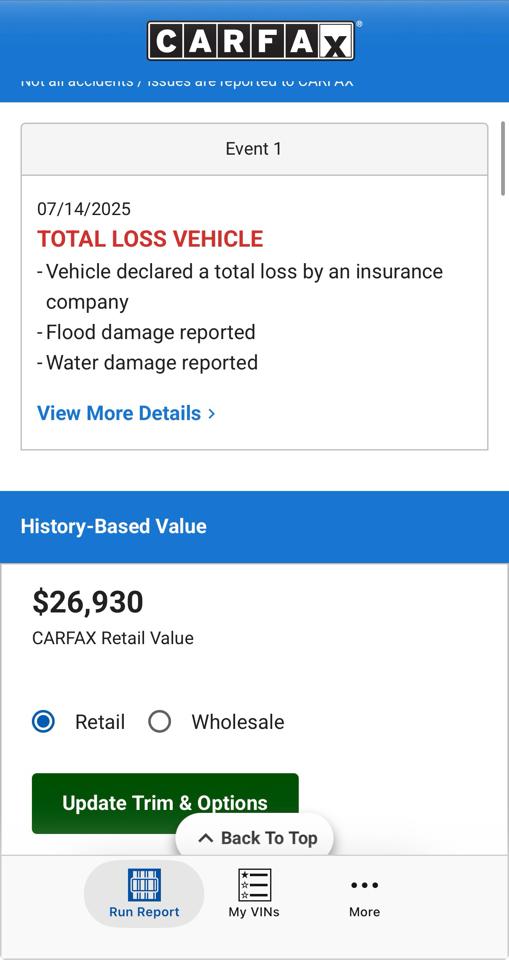
Task: Choose the Wholesale label option
Action: click(x=238, y=722)
